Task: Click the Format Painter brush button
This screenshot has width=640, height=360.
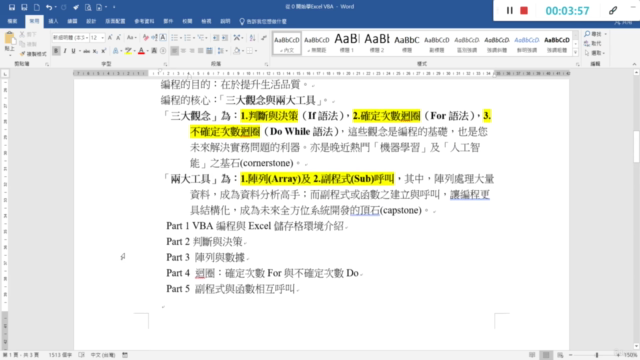Action: [33, 54]
